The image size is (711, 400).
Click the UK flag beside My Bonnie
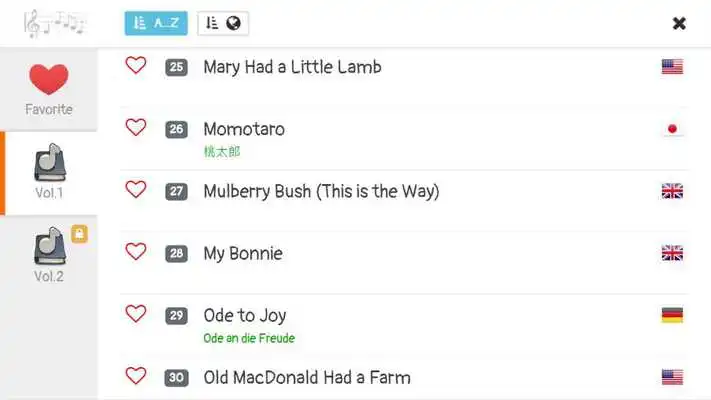click(x=672, y=253)
